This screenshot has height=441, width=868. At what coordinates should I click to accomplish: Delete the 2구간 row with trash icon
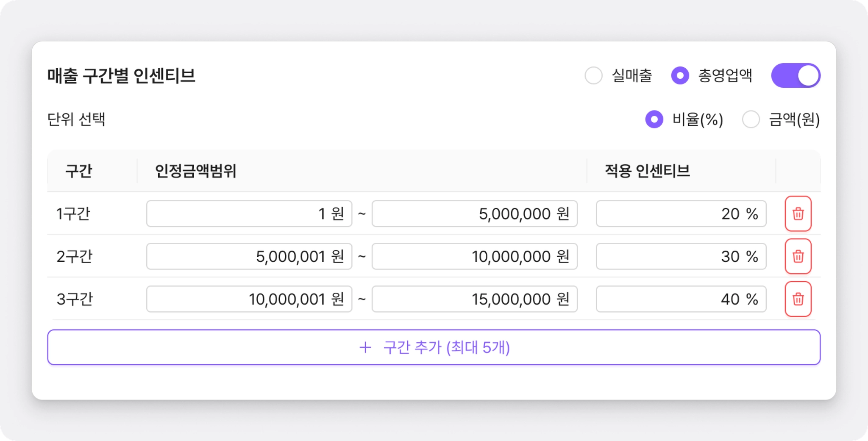point(798,256)
